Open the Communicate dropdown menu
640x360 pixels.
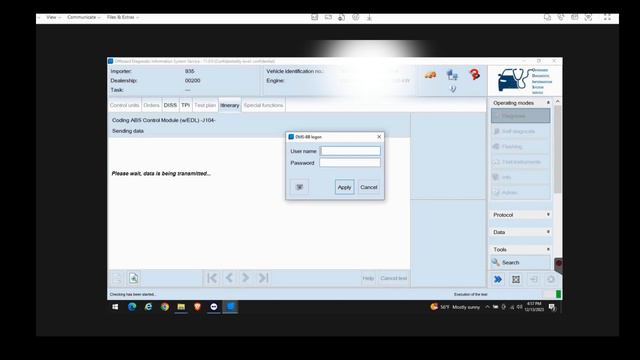click(x=84, y=17)
